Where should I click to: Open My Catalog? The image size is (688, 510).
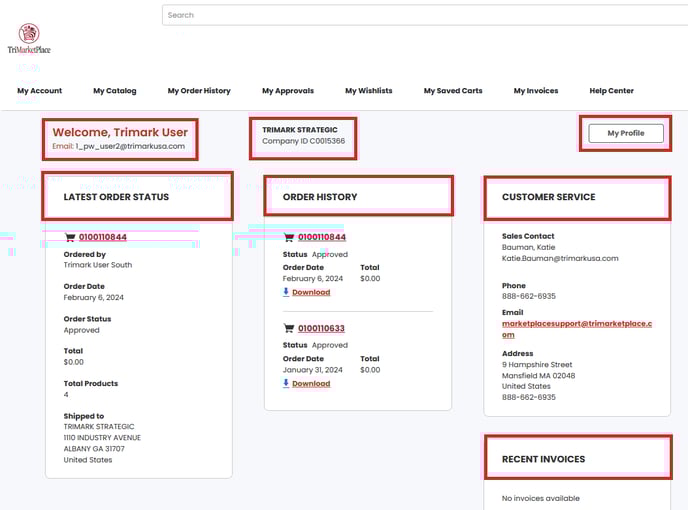tap(115, 91)
